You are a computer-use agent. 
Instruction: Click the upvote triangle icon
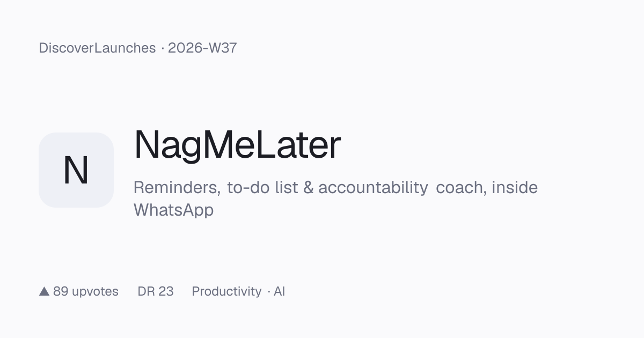[45, 291]
